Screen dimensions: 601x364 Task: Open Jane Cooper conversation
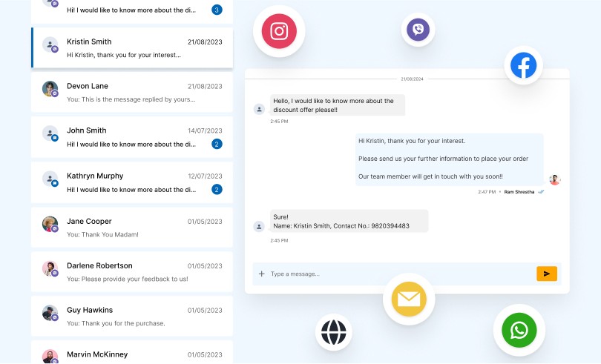point(132,227)
